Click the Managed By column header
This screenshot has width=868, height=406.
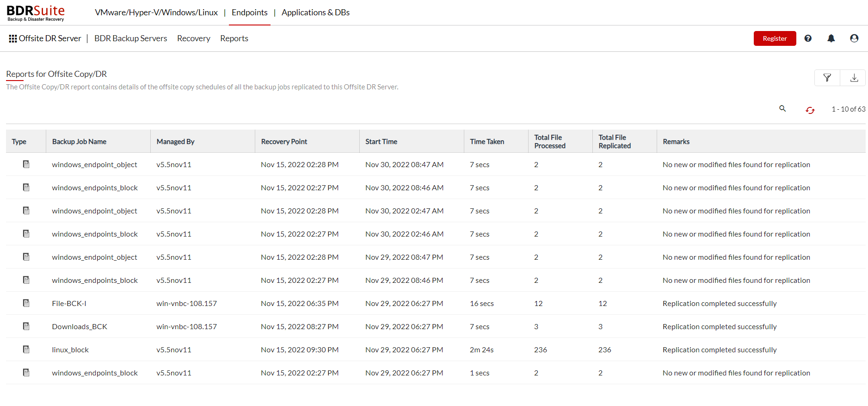click(x=175, y=142)
